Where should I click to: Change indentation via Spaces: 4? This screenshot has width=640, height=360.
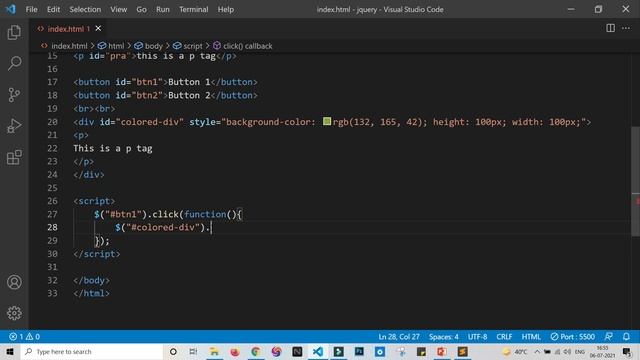pos(444,337)
